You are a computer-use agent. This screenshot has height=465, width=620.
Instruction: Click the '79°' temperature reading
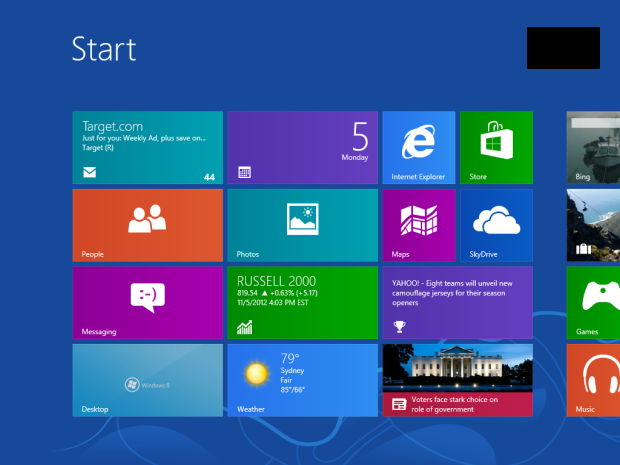click(x=290, y=358)
